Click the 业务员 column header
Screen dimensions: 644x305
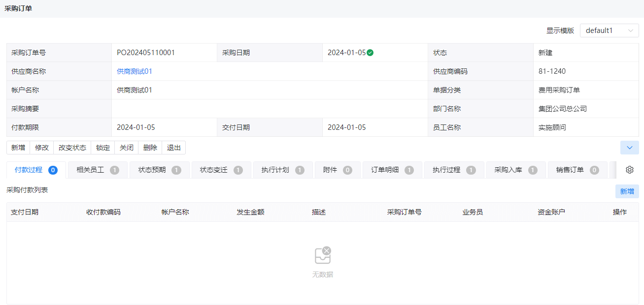pos(473,212)
